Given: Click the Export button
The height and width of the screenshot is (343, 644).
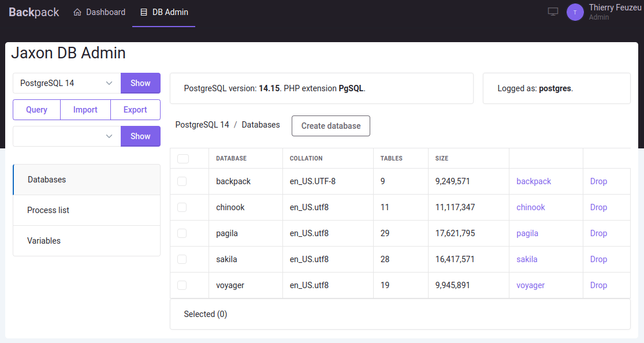Looking at the screenshot, I should pyautogui.click(x=135, y=110).
